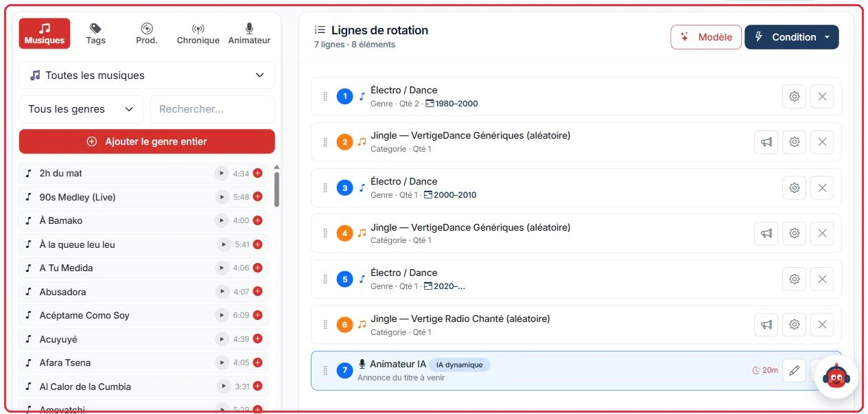This screenshot has height=414, width=868.
Task: Remove line 5 Électro / Dance
Action: click(x=822, y=279)
